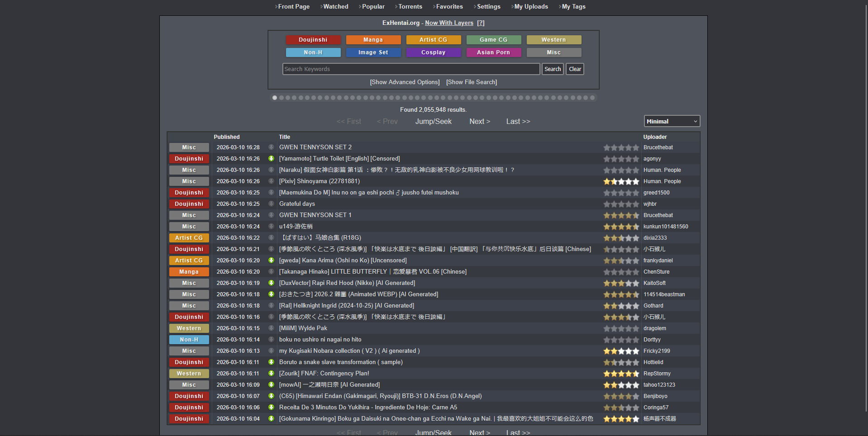Click the grey torrent icon in greed1500's row
Viewport: 868px width, 436px height.
pyautogui.click(x=271, y=193)
